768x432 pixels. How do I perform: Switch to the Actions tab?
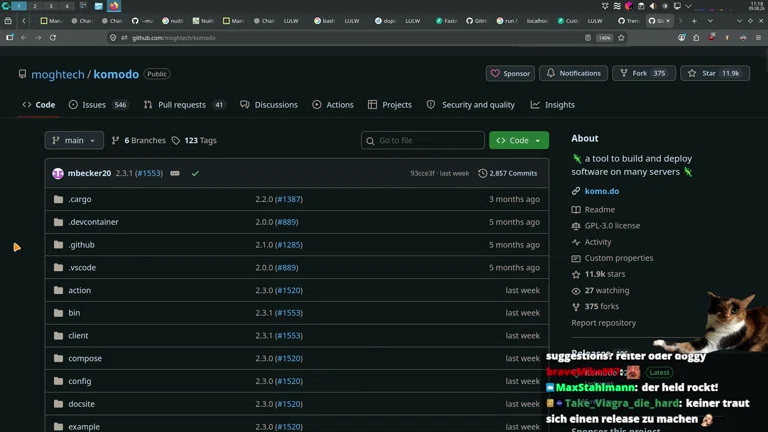click(x=333, y=105)
